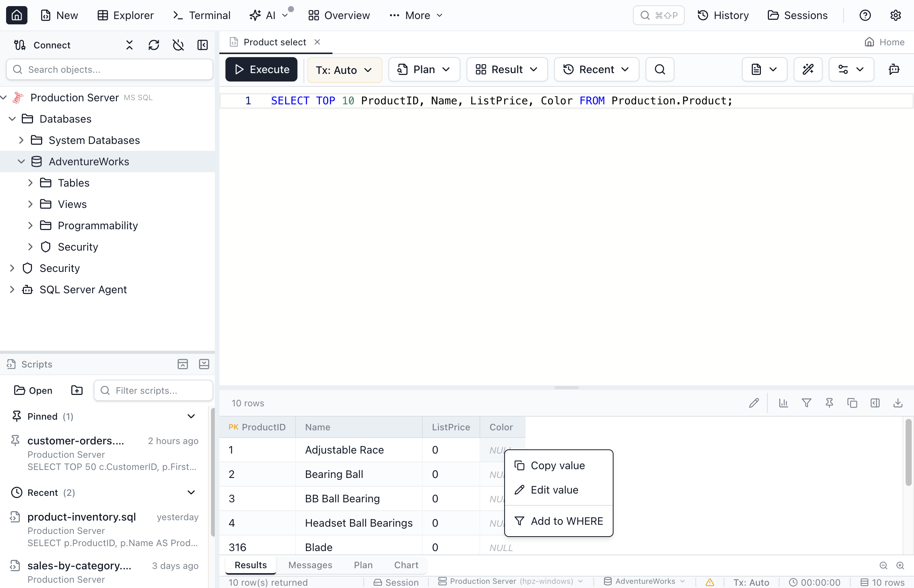Click the disconnect plug icon
The image size is (914, 588).
(178, 45)
